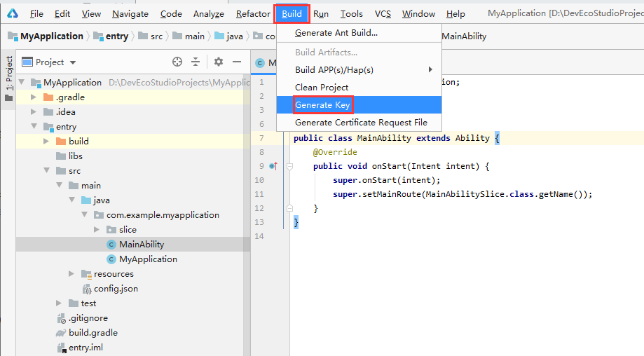Click the entry.iml file icon
This screenshot has width=644, height=356.
(x=62, y=348)
